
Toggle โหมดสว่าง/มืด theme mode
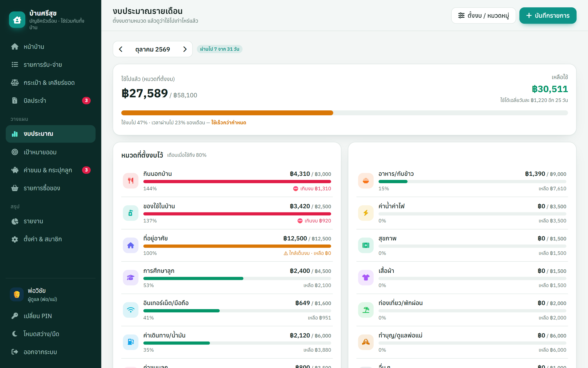pos(51,334)
